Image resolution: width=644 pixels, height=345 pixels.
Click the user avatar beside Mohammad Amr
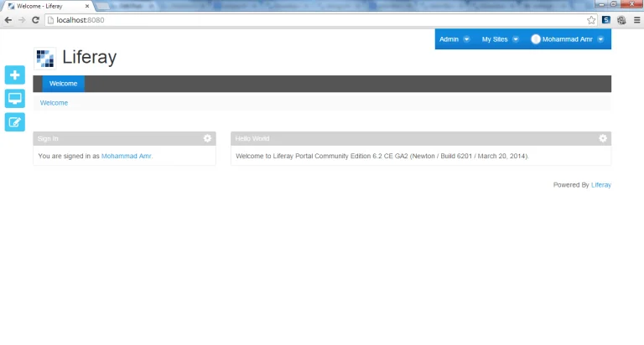tap(536, 39)
